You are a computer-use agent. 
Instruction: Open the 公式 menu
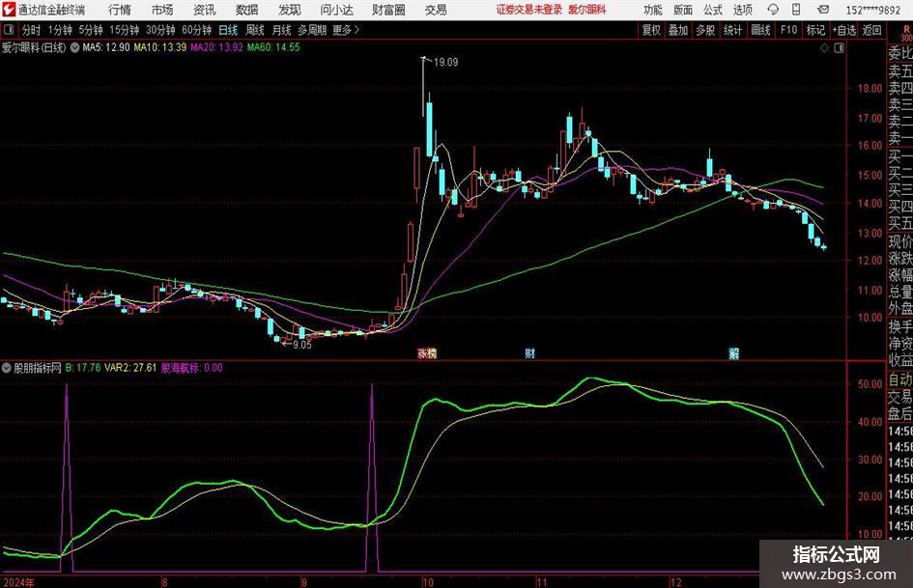point(712,10)
